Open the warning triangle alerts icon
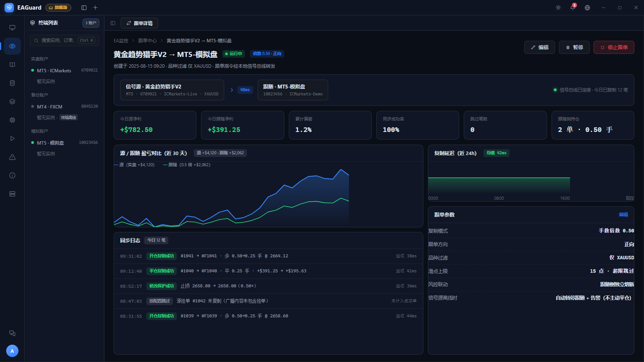644x362 pixels. 12,157
